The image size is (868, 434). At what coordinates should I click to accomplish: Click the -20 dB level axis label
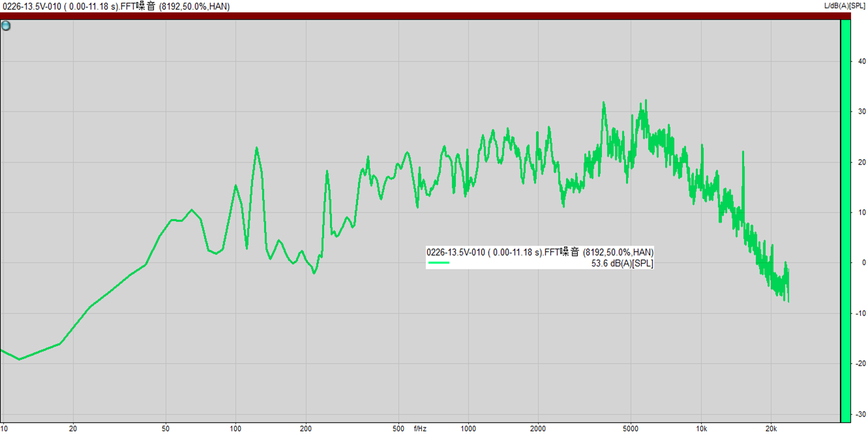click(x=860, y=364)
